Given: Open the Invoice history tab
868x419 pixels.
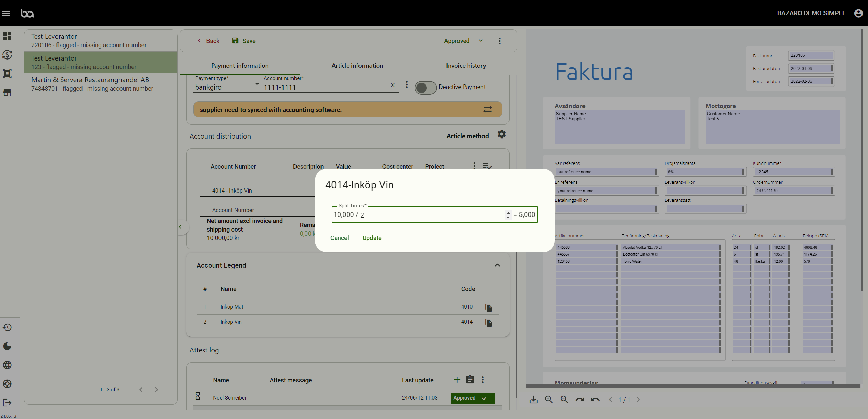Looking at the screenshot, I should pyautogui.click(x=466, y=66).
